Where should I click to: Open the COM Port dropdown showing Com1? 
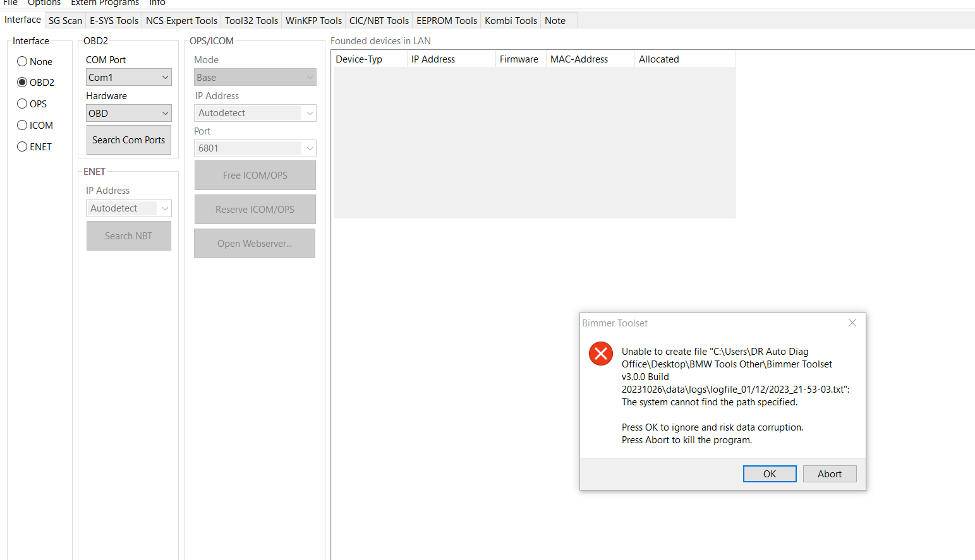pos(129,77)
